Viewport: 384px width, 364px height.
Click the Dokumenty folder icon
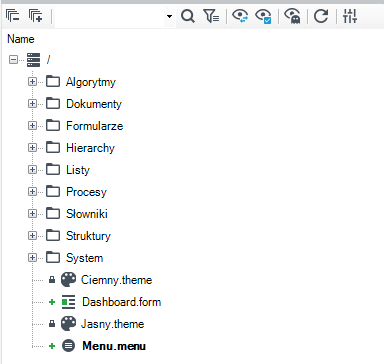pos(53,103)
